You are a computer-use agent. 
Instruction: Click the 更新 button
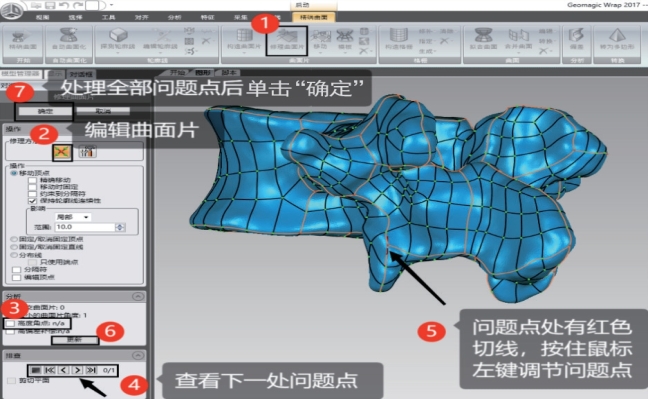(75, 340)
